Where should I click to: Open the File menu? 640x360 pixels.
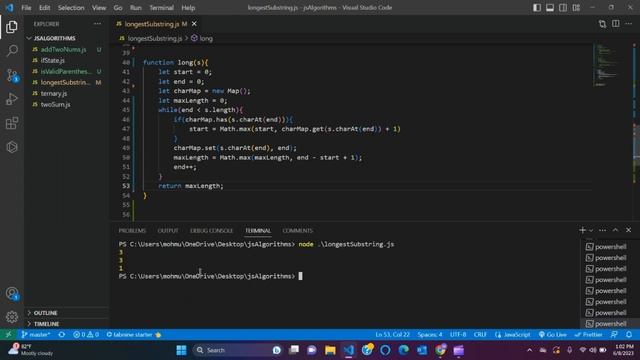click(26, 8)
